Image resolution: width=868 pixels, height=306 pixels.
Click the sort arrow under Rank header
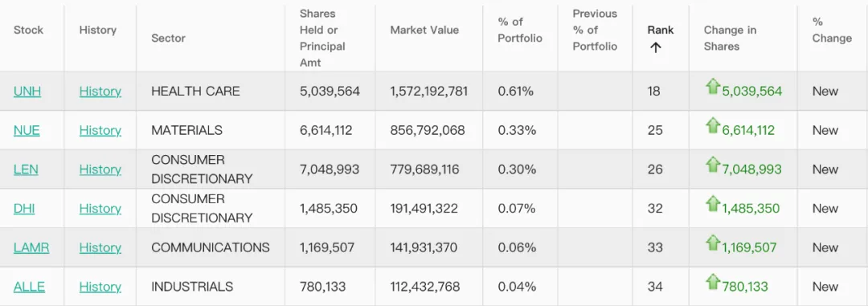pyautogui.click(x=656, y=47)
